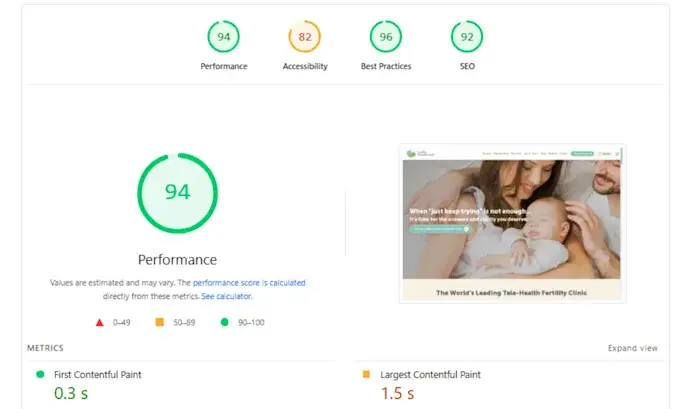Screen dimensions: 680x409
Task: Open the Best Practices score gauge showing 96
Action: click(x=386, y=36)
